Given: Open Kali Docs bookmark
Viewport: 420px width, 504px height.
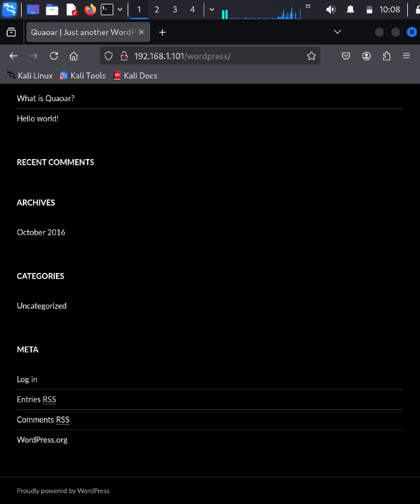Looking at the screenshot, I should click(x=136, y=76).
